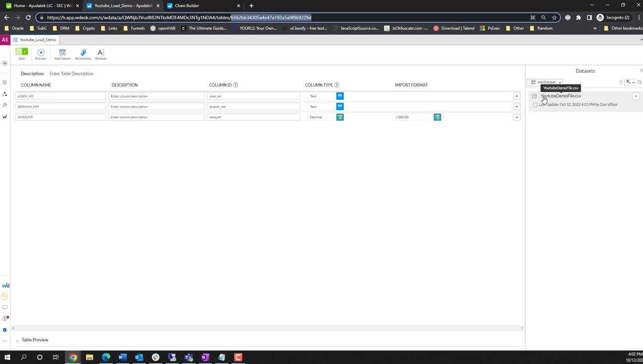The height and width of the screenshot is (364, 643).
Task: Click the horizontal scrollbar of column grid
Action: (267, 328)
